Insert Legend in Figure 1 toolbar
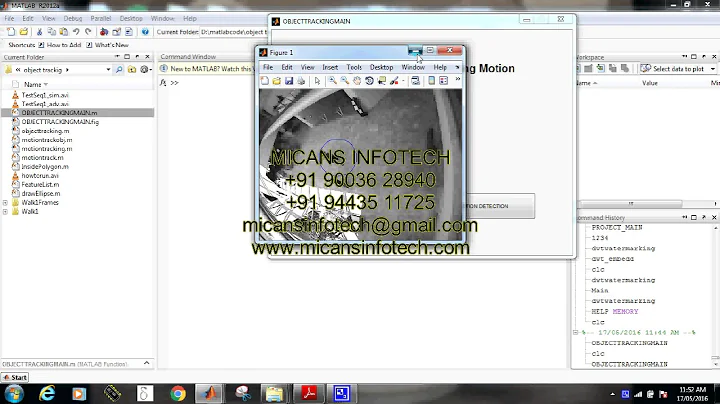The height and width of the screenshot is (404, 720). tap(444, 81)
